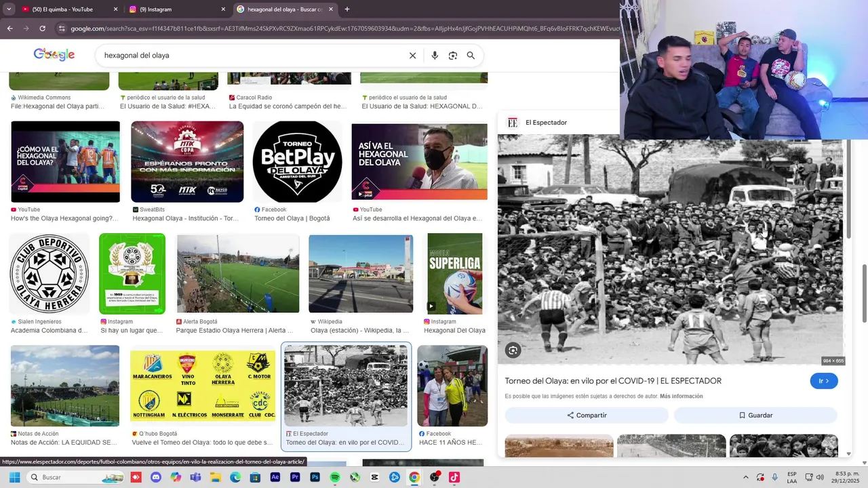Click the taskbar Buscar search box
The width and height of the screenshot is (868, 488).
click(x=77, y=477)
